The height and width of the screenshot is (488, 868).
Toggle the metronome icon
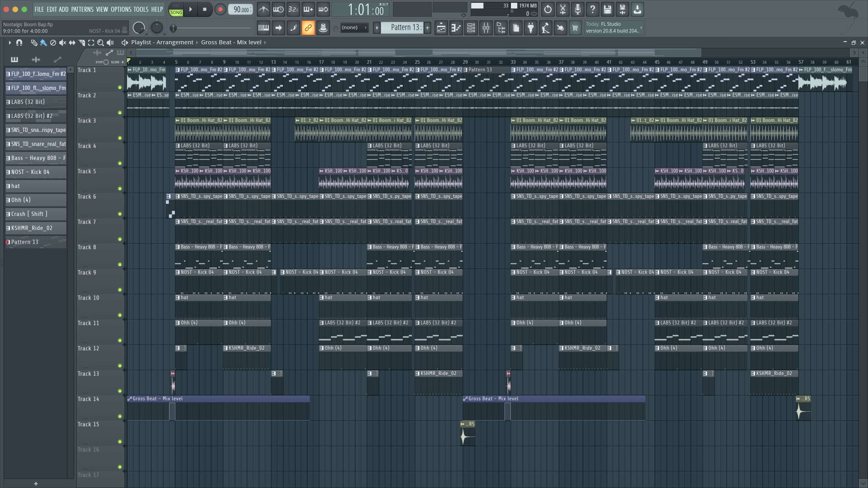(264, 9)
